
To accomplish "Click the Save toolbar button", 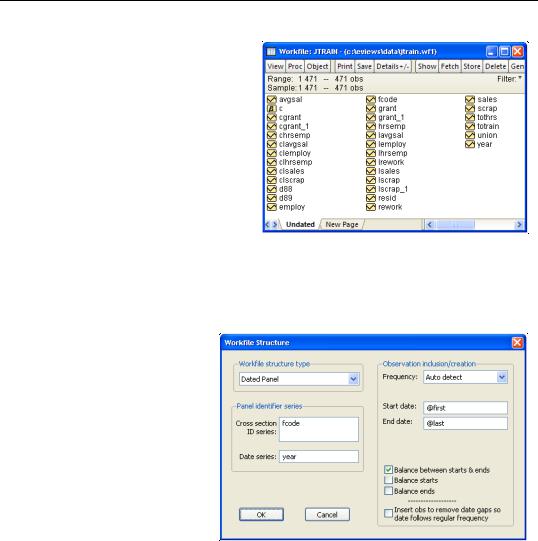I will 364,66.
